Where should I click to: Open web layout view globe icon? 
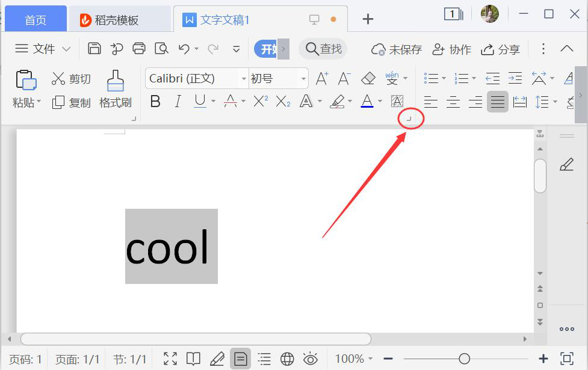(287, 359)
